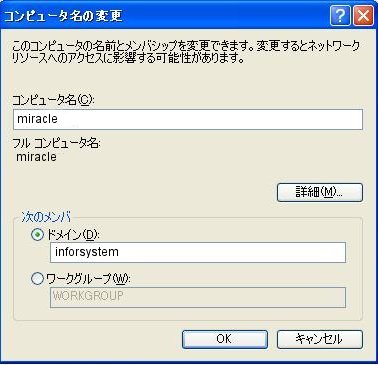Click the miracle text under フル コンピュータ名
378x365 pixels.
tap(37, 157)
